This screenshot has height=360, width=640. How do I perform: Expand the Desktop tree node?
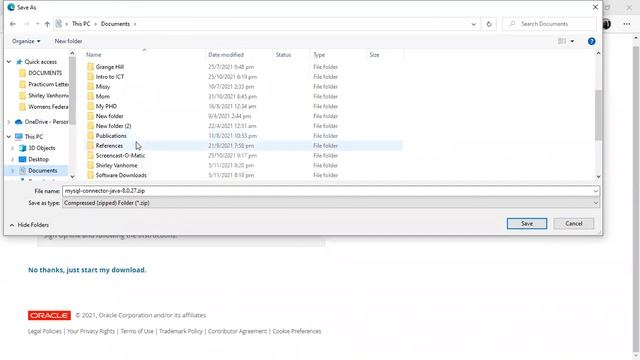click(12, 160)
